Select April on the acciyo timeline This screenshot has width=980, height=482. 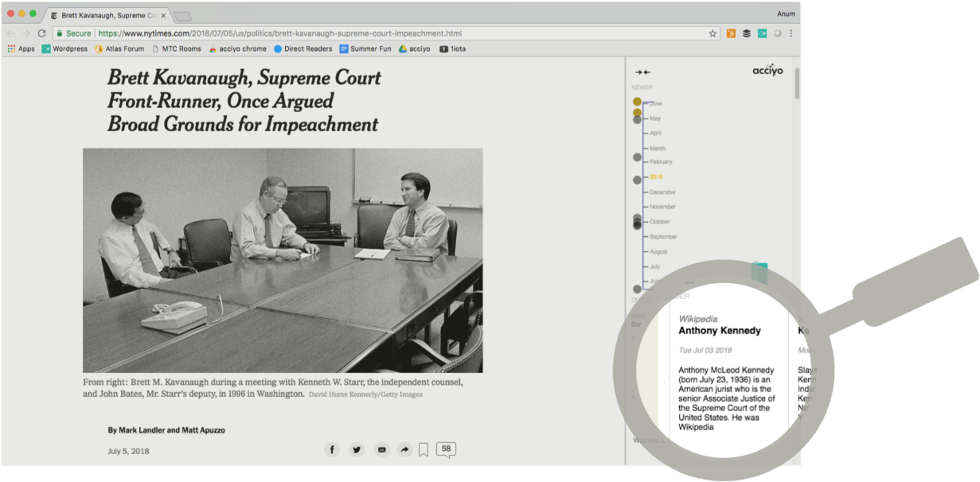pyautogui.click(x=656, y=133)
